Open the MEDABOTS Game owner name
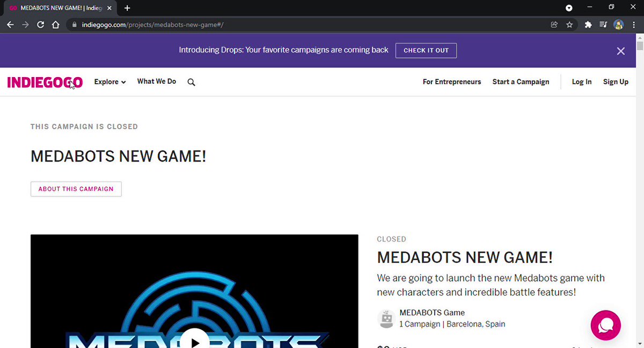Screen dimensions: 644x348 (432, 313)
